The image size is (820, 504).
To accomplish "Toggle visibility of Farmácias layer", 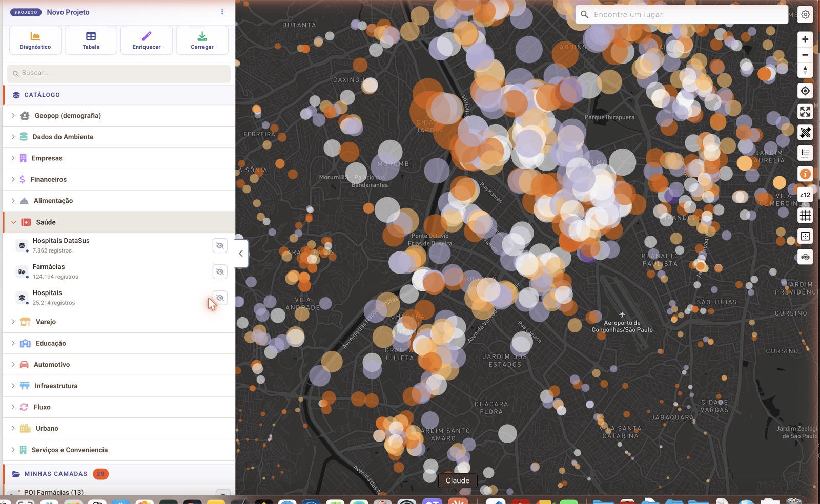I will tap(220, 272).
